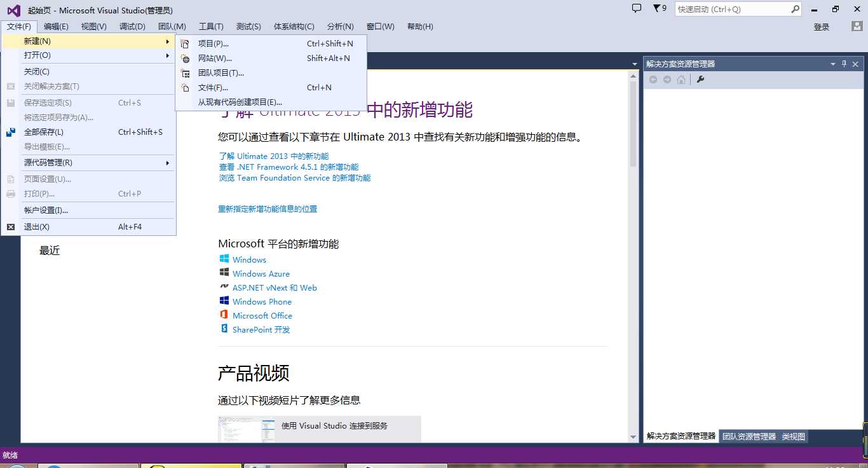Open the 窗口(W) menu
Viewport: 868px width, 468px height.
pos(380,27)
